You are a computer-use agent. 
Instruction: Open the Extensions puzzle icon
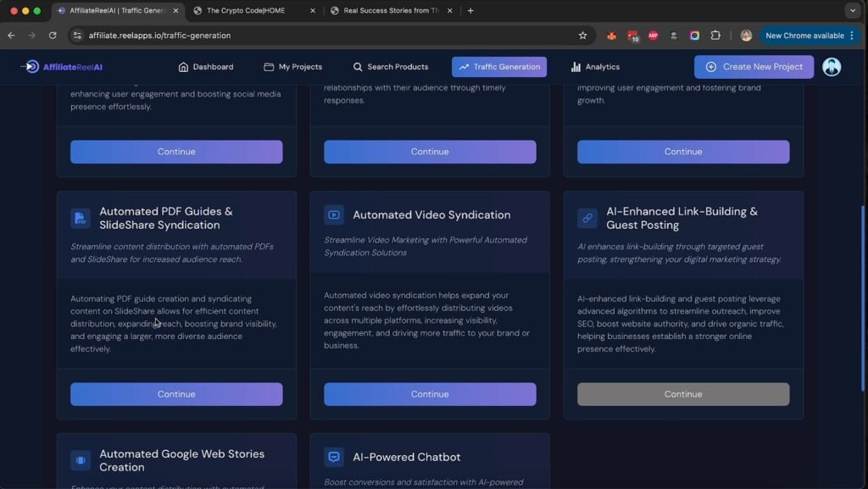click(x=715, y=36)
